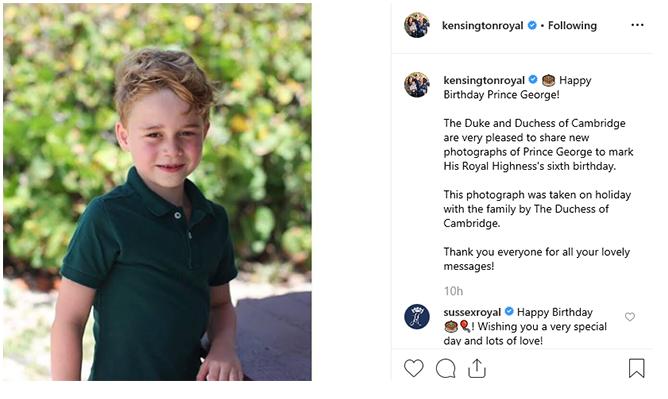Toggle the Following button
668x399 pixels.
572,26
